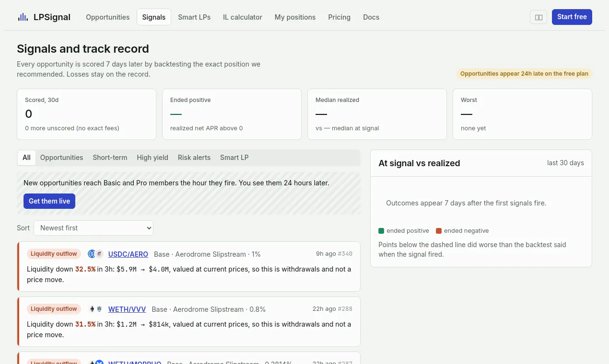609x364 pixels.
Task: Click the LPSignal brand name
Action: click(x=52, y=17)
